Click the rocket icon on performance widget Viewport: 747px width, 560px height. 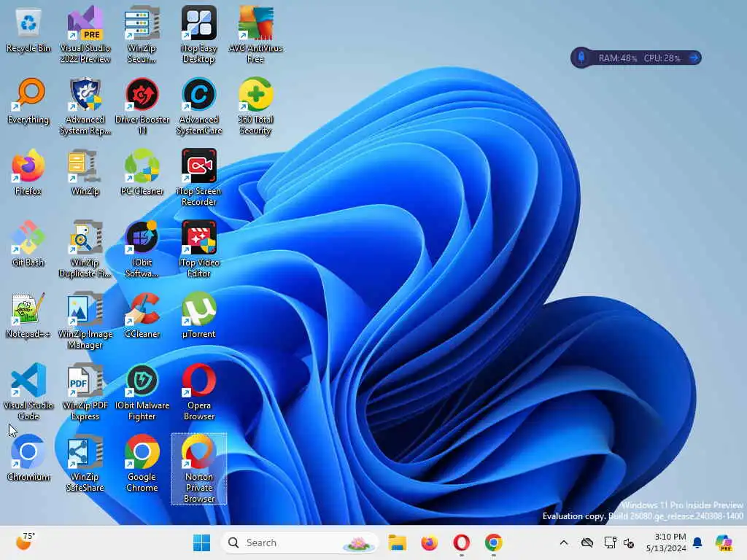581,58
